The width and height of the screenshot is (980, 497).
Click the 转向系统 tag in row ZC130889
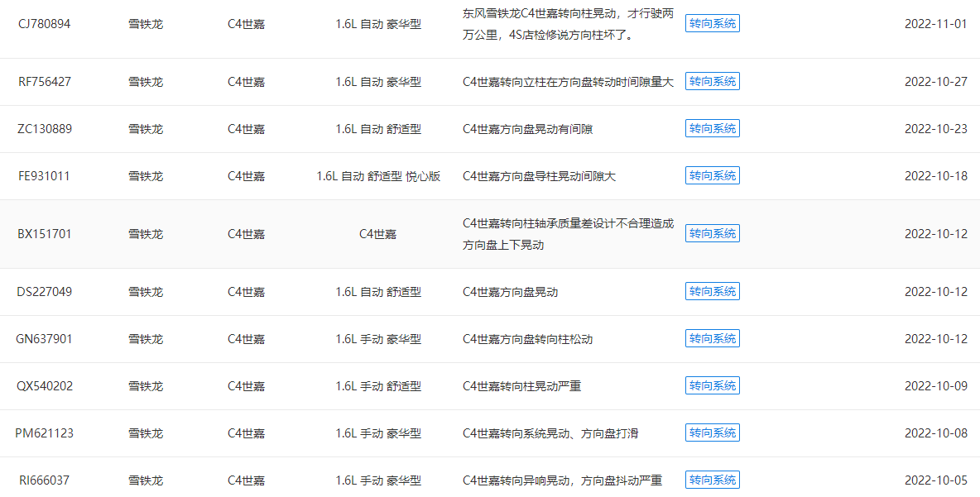click(x=712, y=128)
